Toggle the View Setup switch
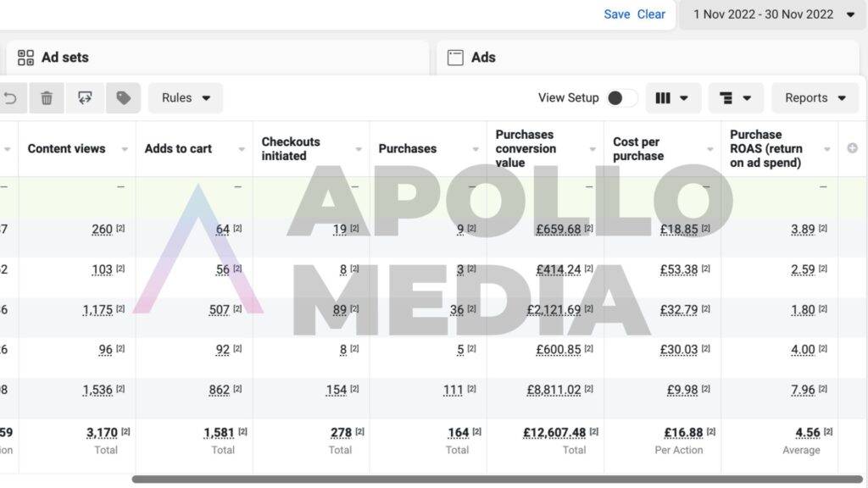This screenshot has height=488, width=868. pyautogui.click(x=621, y=98)
